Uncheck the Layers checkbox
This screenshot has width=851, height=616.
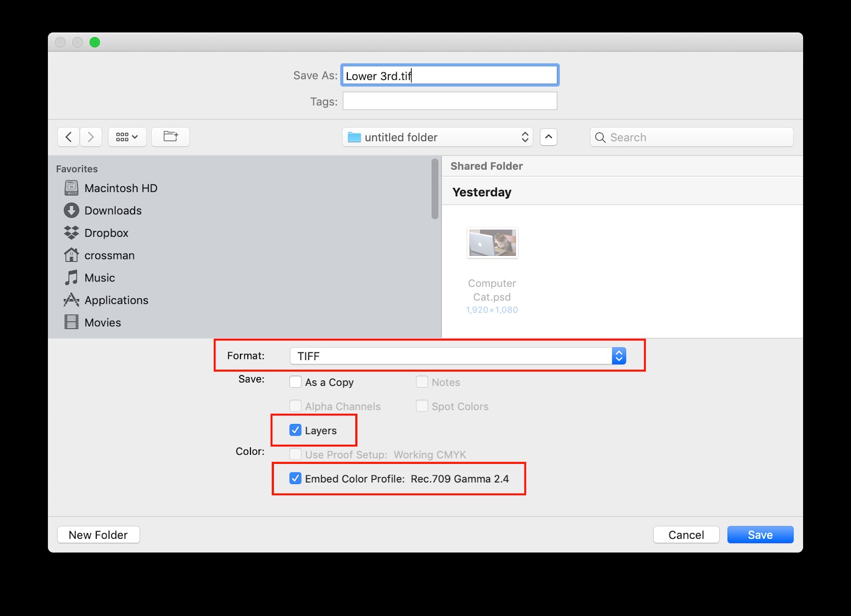(296, 430)
